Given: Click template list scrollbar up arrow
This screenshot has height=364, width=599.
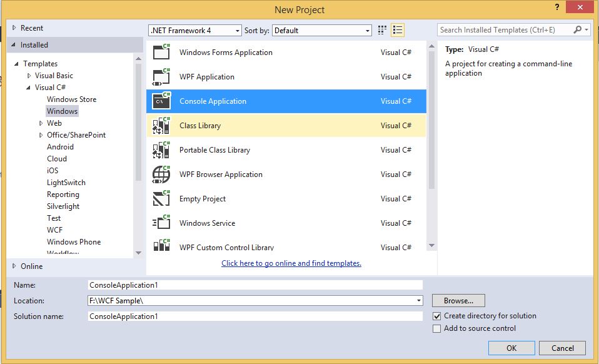Looking at the screenshot, I should pos(431,46).
